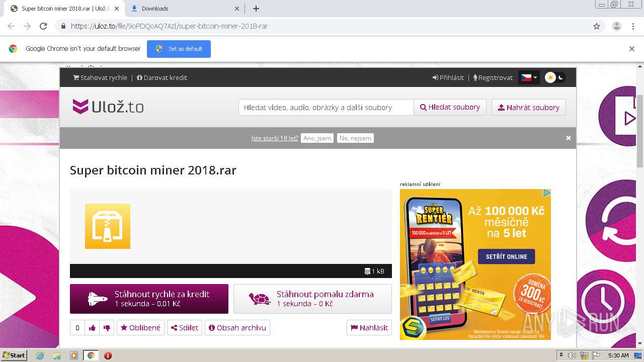Screen dimensions: 644x362
Task: Open the Chrome three-dot menu
Action: [x=633, y=26]
